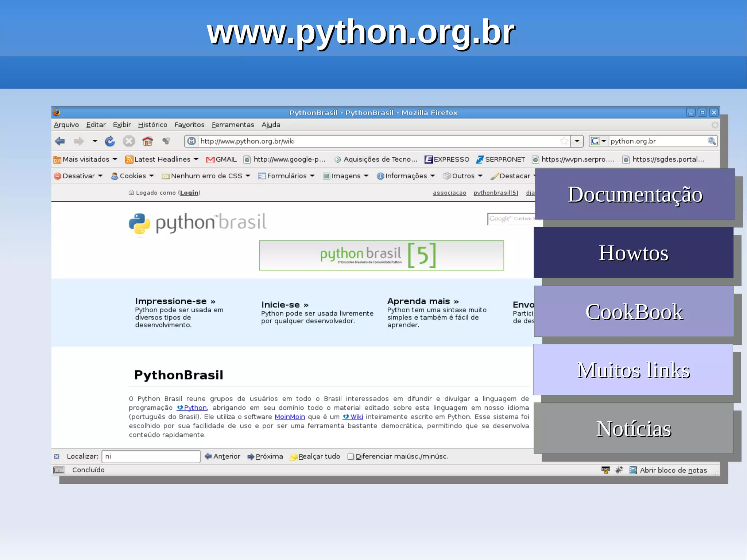Viewport: 747px width, 560px height.
Task: Expand the Desativar developer toolbar menu
Action: (x=78, y=176)
